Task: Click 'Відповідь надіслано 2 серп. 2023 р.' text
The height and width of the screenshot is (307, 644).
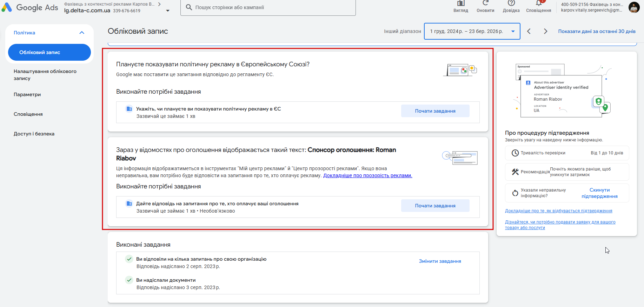Action: [x=178, y=266]
